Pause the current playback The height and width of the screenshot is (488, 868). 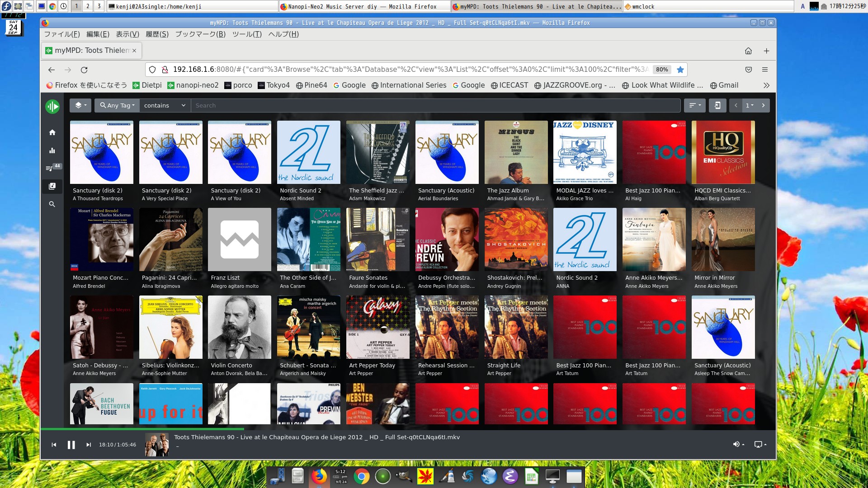pyautogui.click(x=71, y=445)
